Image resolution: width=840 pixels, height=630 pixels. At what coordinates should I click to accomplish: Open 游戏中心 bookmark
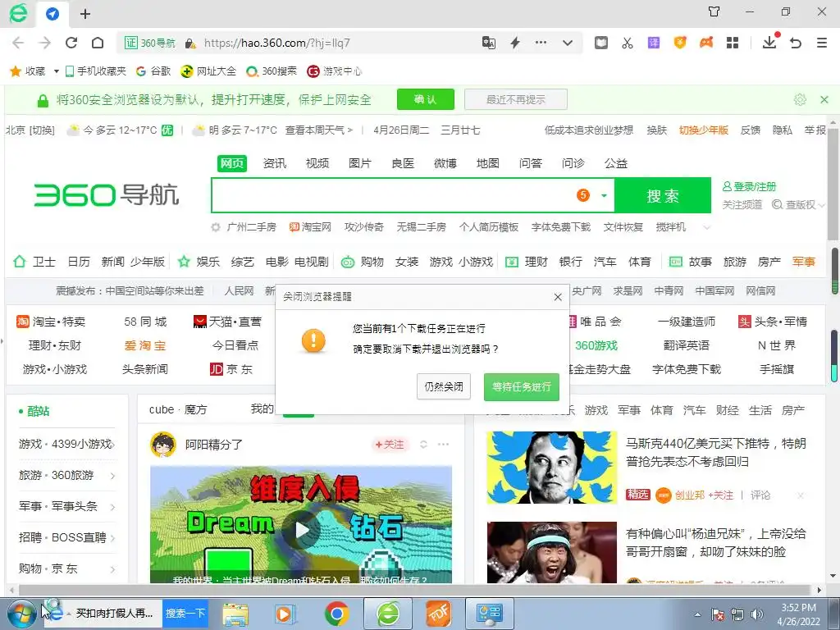pos(335,71)
